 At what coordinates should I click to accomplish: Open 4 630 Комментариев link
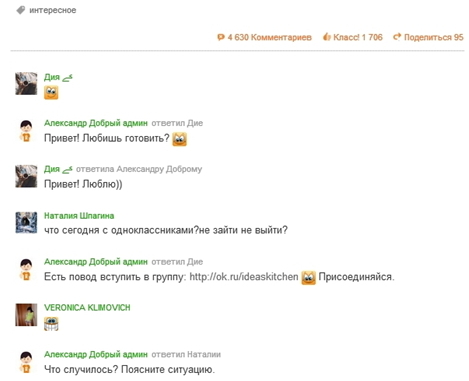[269, 37]
